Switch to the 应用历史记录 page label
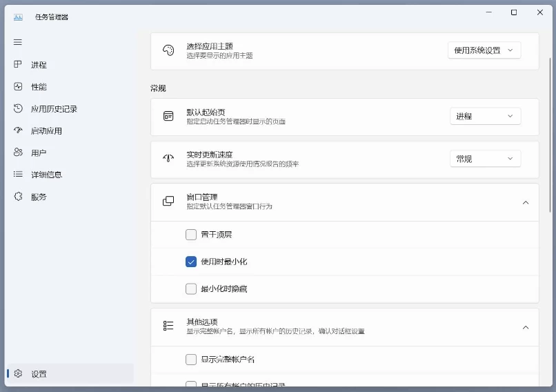Image resolution: width=556 pixels, height=392 pixels. [x=54, y=109]
